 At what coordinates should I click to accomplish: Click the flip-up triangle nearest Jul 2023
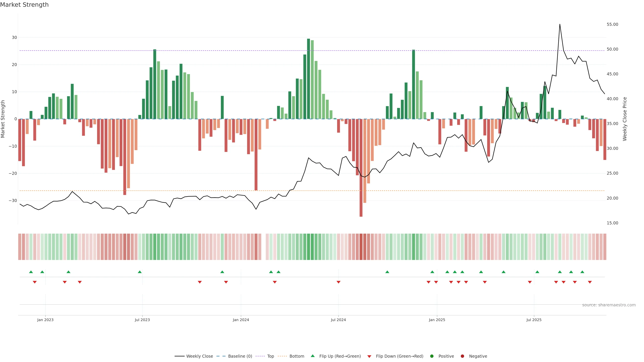pyautogui.click(x=140, y=272)
